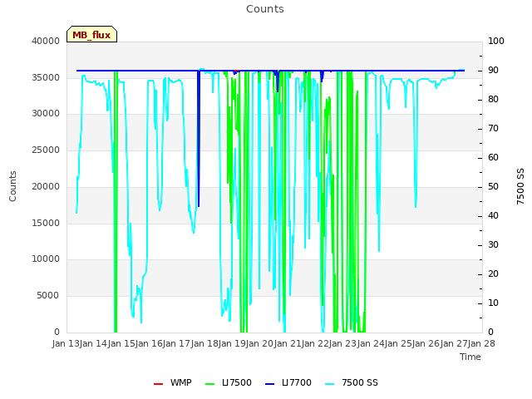Click the right-axis 10 tick label
532x399 pixels.
click(493, 303)
